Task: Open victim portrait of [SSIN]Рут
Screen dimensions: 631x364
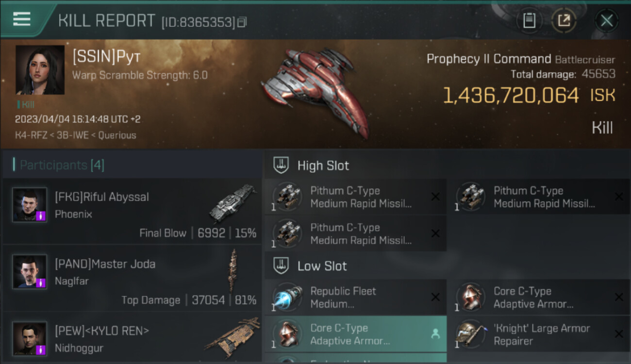Action: pyautogui.click(x=40, y=70)
